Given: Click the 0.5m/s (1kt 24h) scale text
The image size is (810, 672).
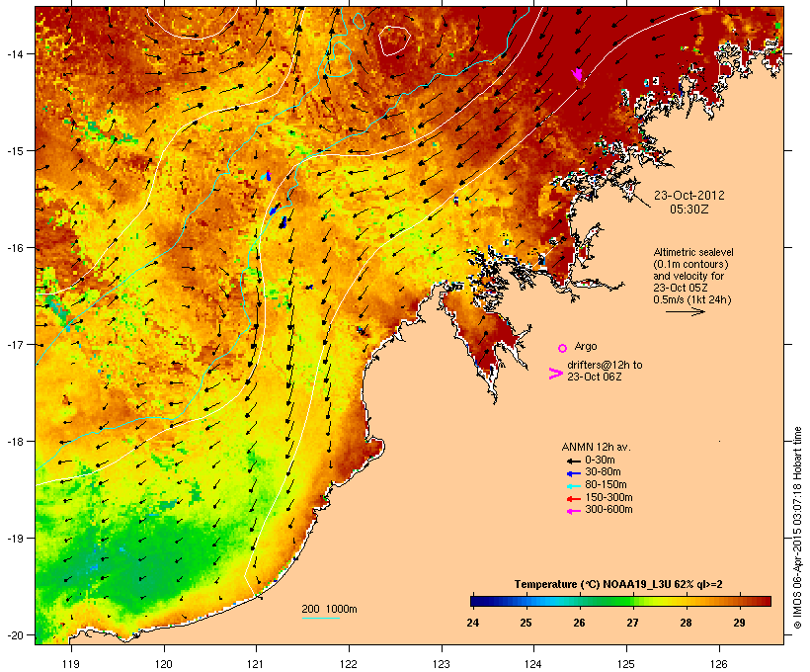Looking at the screenshot, I should (x=692, y=299).
